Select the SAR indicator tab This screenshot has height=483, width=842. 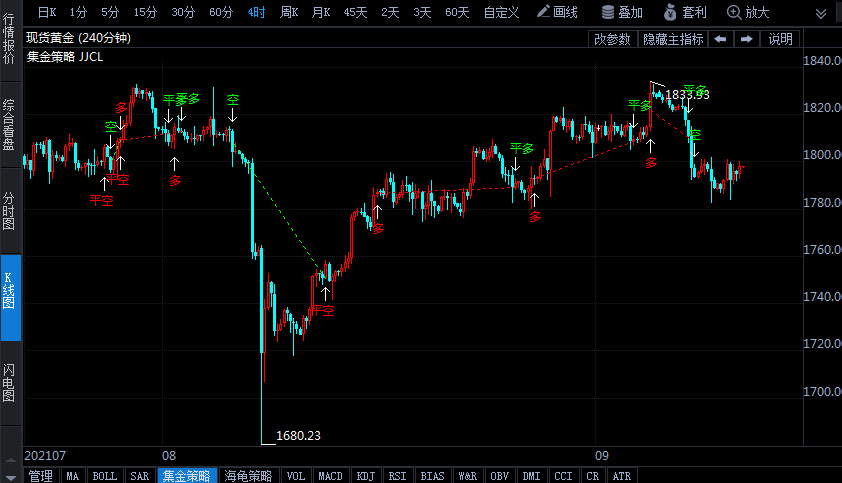(x=140, y=476)
